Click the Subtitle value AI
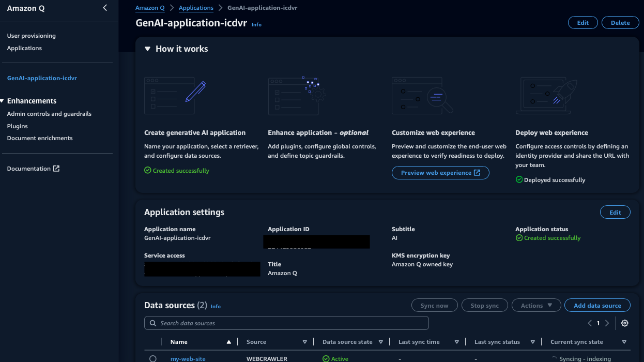 394,238
